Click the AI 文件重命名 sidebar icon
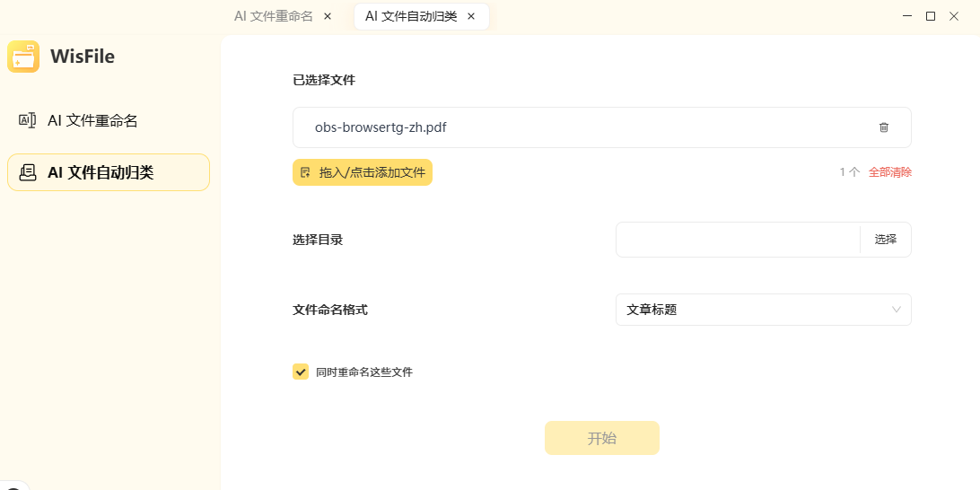 pos(28,120)
